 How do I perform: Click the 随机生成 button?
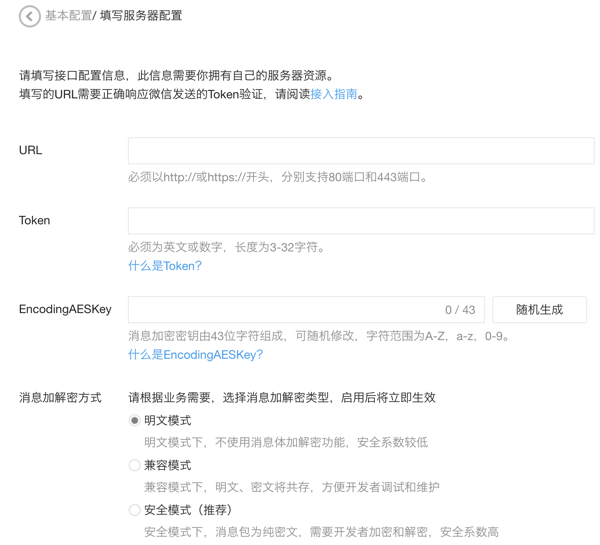539,309
